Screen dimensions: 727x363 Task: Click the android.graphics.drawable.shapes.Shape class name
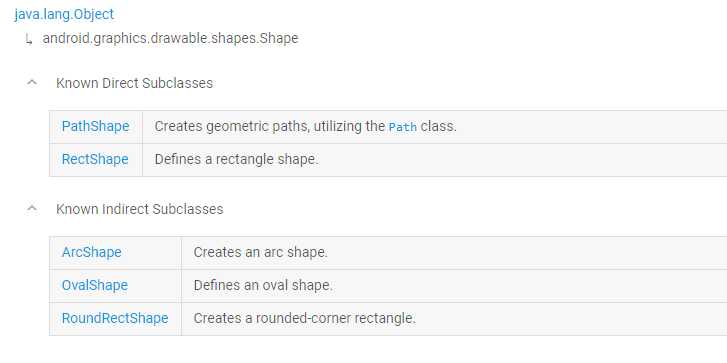coord(170,38)
